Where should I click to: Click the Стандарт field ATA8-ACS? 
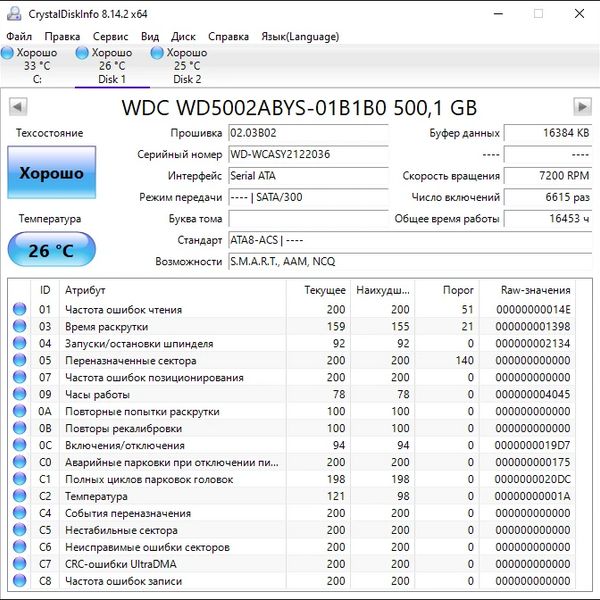[410, 240]
